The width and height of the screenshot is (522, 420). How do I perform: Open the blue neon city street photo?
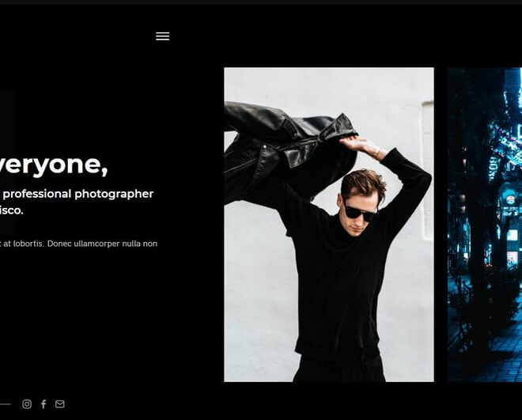485,225
